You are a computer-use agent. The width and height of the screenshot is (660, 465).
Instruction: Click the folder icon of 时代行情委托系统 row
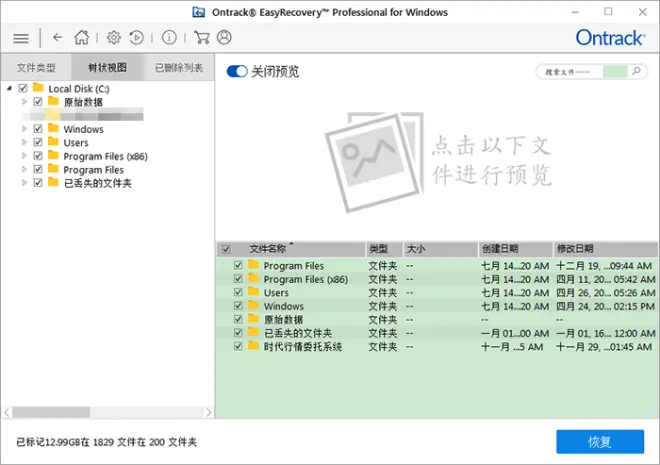(253, 346)
